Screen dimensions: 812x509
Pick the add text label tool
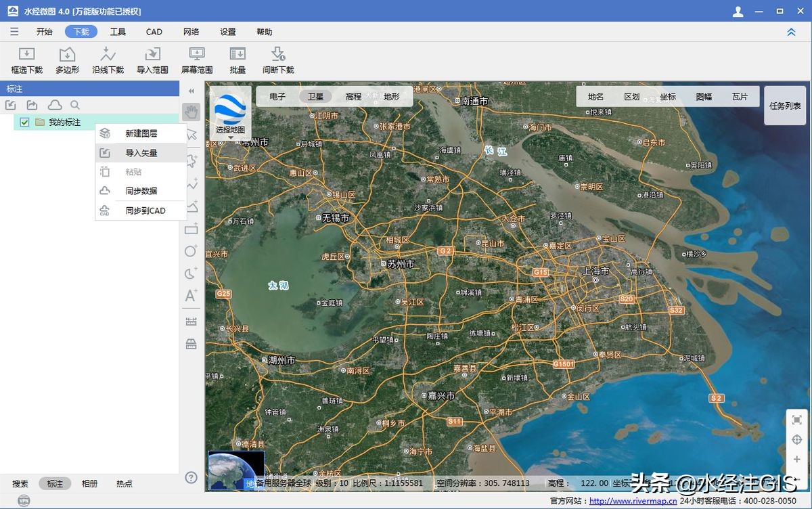pos(191,296)
